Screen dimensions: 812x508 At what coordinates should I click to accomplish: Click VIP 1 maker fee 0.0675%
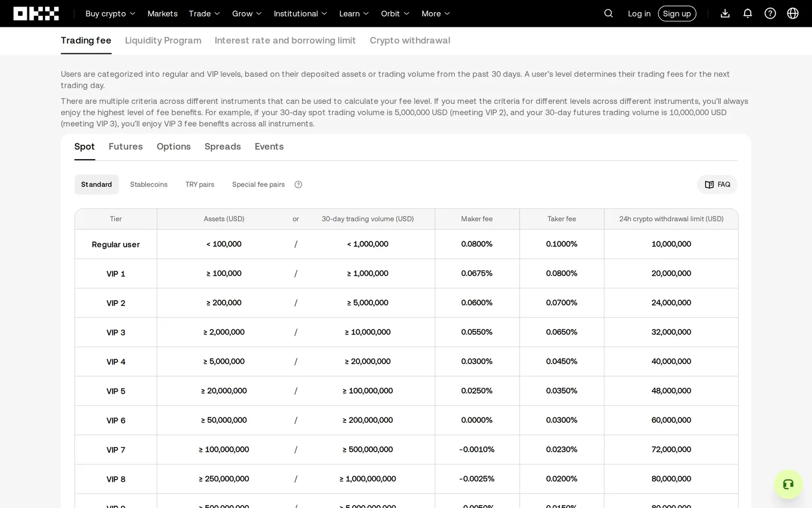tap(477, 273)
